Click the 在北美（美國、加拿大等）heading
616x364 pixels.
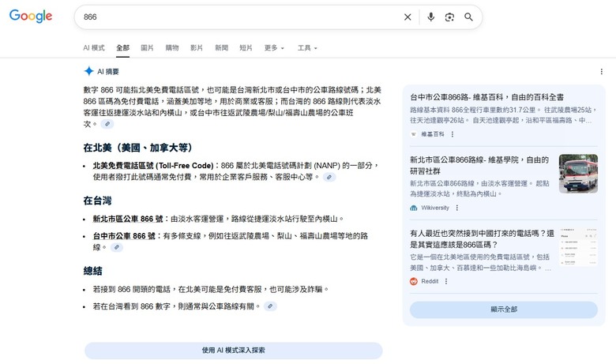pyautogui.click(x=138, y=148)
